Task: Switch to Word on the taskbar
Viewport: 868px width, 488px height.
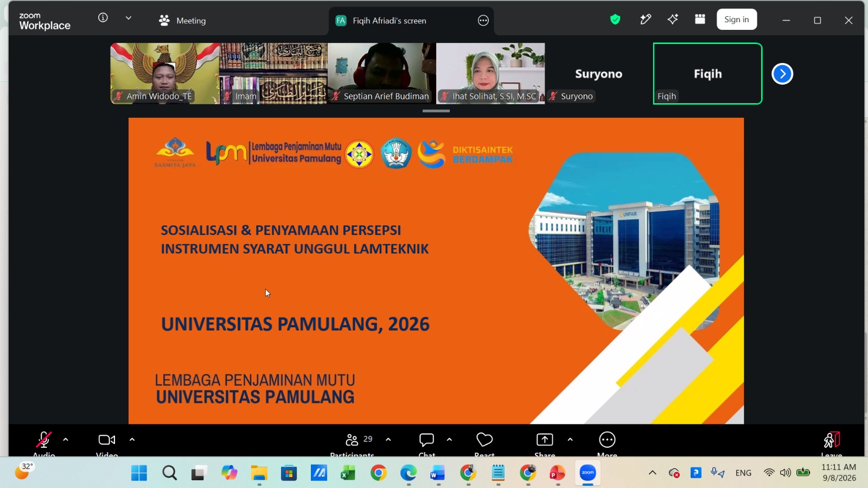Action: [438, 473]
